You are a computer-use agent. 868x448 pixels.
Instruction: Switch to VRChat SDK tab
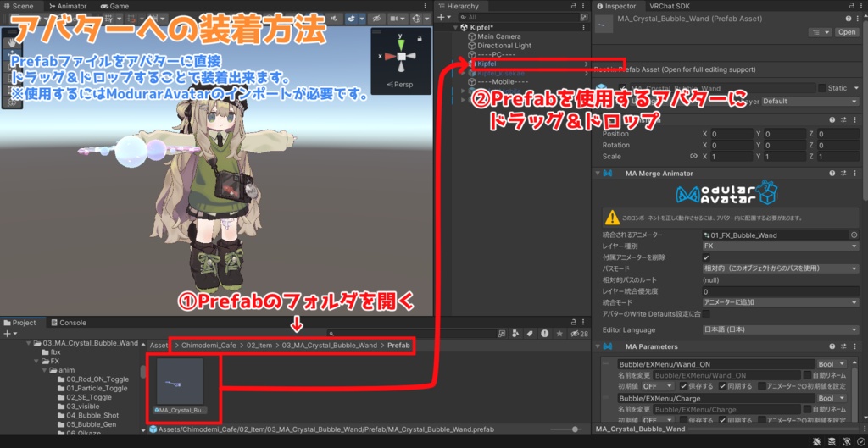click(670, 6)
